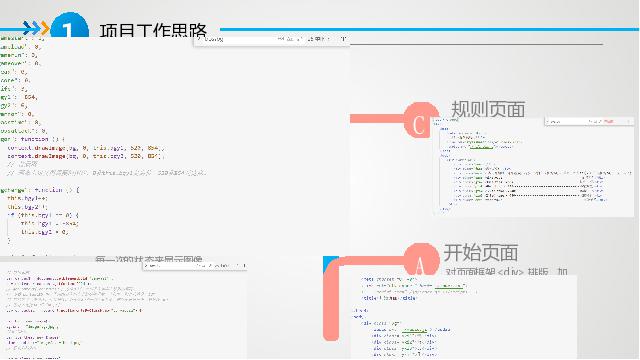Screen dimensions: 640x360
Task: Open the start page HTML code screenshot
Action: tap(464, 317)
